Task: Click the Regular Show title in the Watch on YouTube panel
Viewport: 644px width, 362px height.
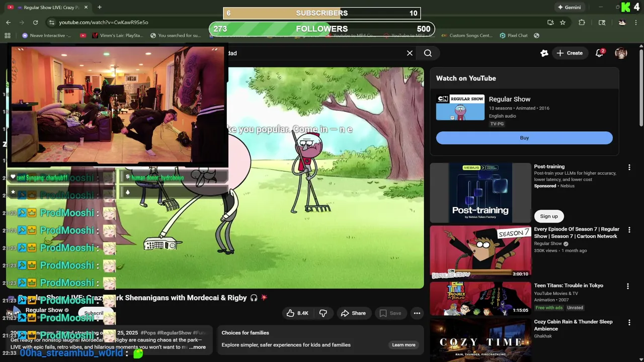Action: [x=509, y=99]
